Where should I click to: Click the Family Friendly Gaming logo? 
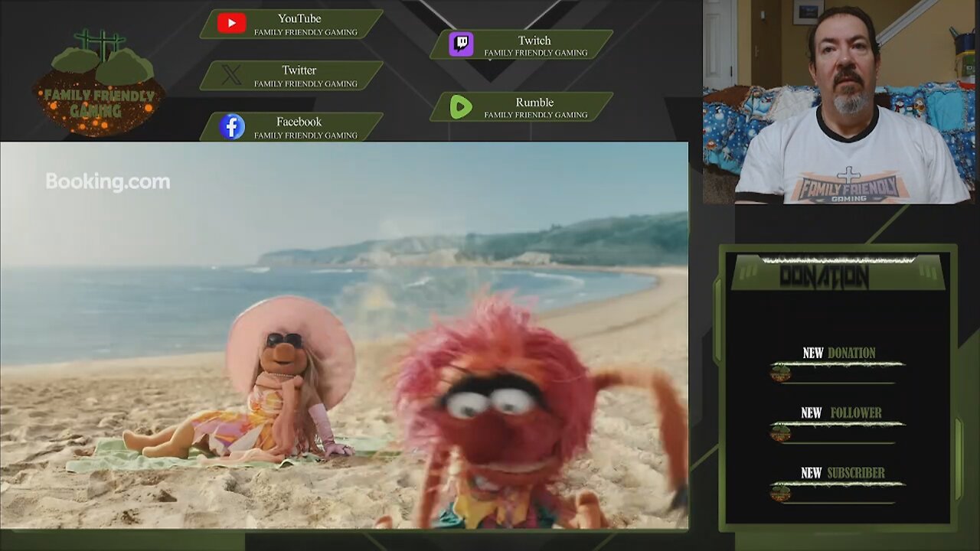[99, 83]
